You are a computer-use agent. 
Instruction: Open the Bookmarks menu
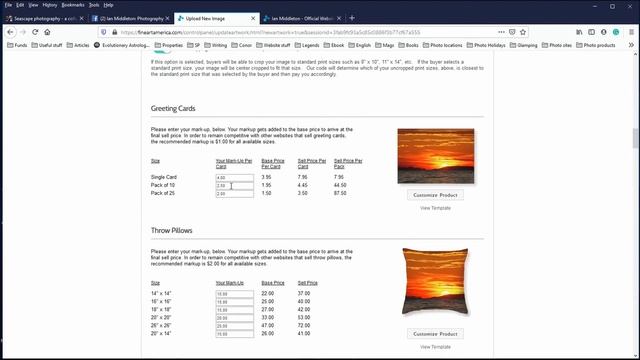[x=73, y=5]
